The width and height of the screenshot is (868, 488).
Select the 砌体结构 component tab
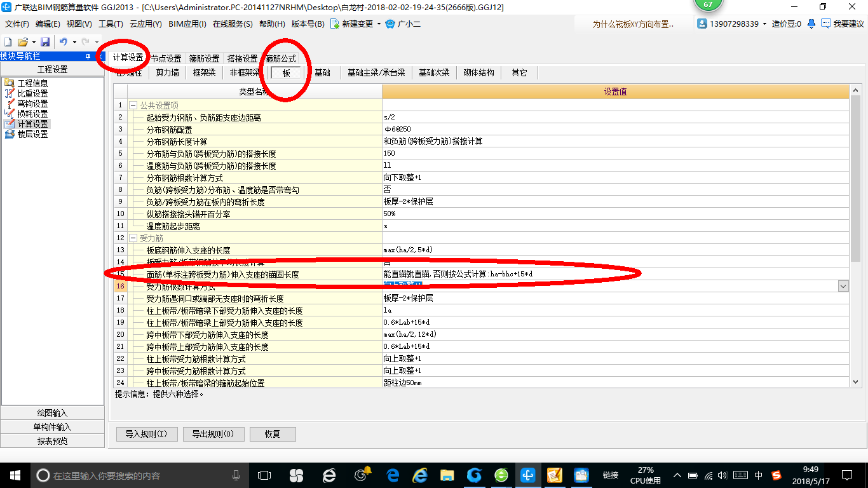(x=478, y=72)
